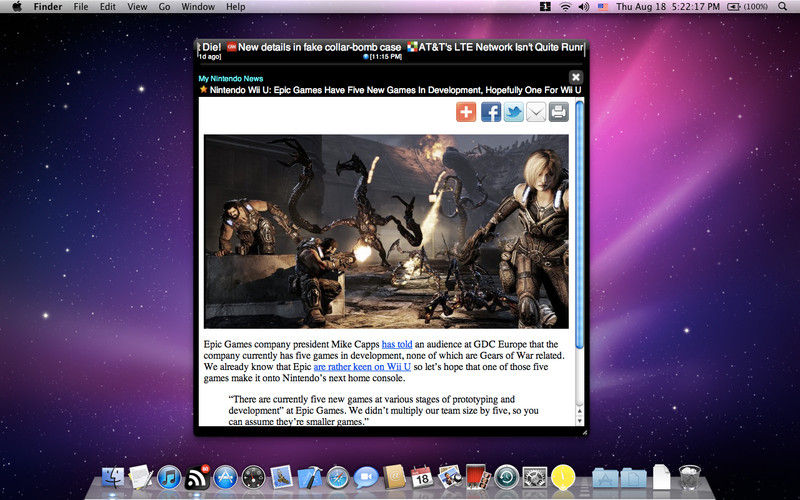The height and width of the screenshot is (500, 800).
Task: Click the scrollbar up arrow
Action: [x=580, y=409]
